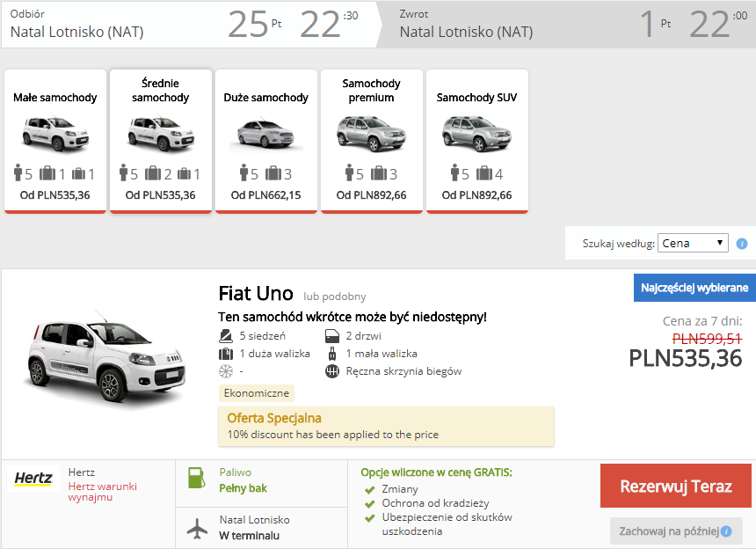Open the Szukaj według sort dropdown
The height and width of the screenshot is (549, 756).
pos(693,243)
